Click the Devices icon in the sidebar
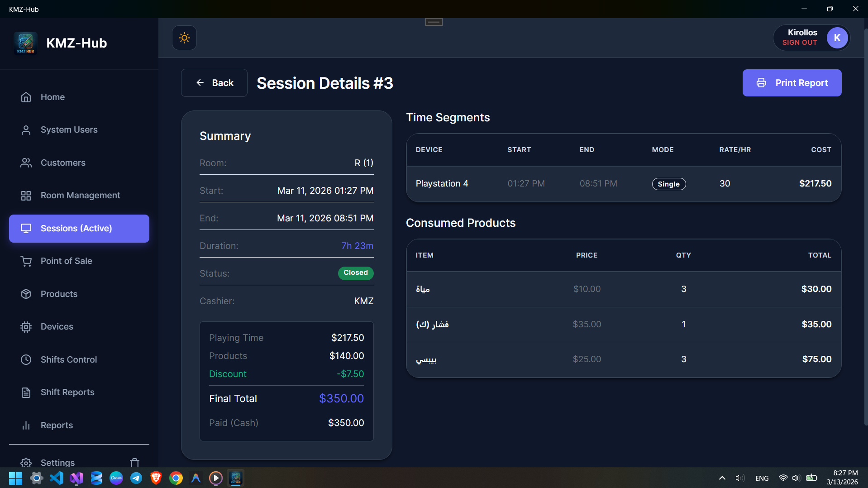Image resolution: width=868 pixels, height=488 pixels. (26, 326)
